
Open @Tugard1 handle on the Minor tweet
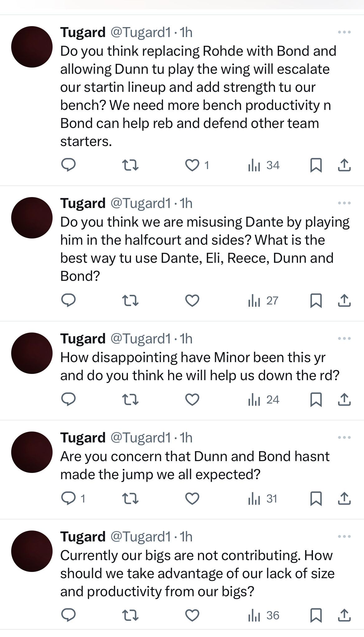(141, 339)
